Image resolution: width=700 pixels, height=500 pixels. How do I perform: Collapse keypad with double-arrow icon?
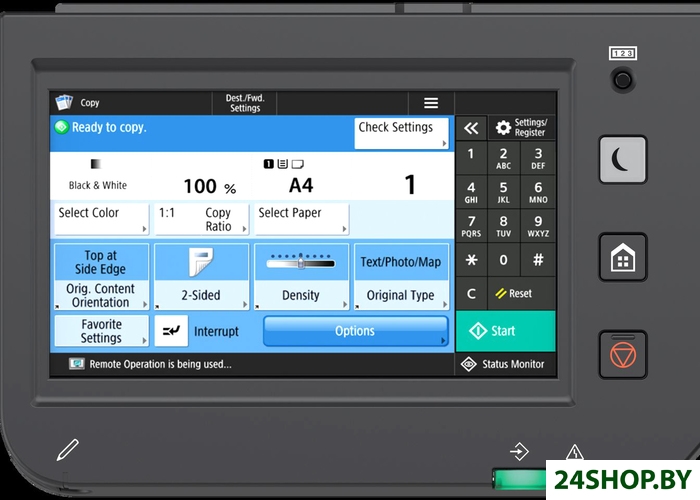pyautogui.click(x=471, y=128)
